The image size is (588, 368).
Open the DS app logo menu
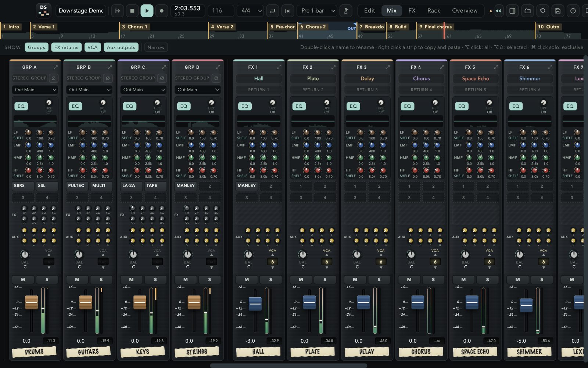tap(43, 11)
